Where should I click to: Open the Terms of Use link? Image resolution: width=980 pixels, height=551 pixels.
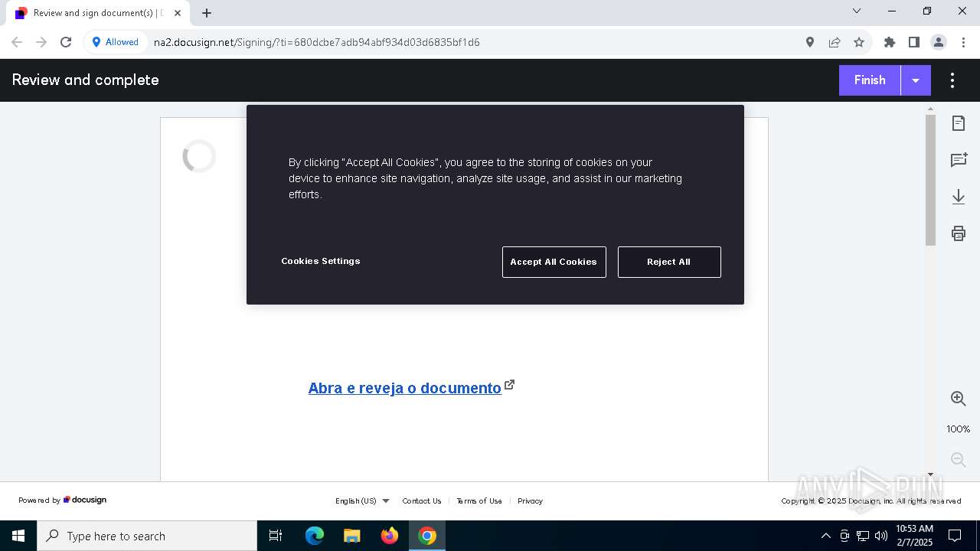479,501
